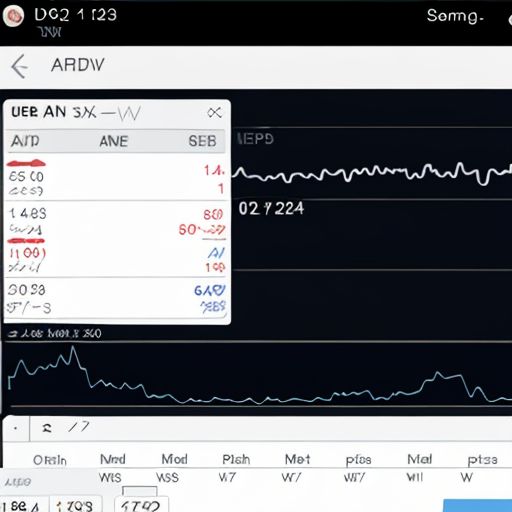
Task: Sort by the SEB column header
Action: (202, 141)
